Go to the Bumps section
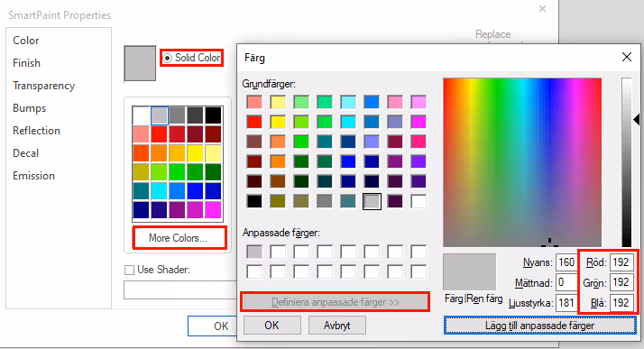The width and height of the screenshot is (644, 349). click(29, 108)
